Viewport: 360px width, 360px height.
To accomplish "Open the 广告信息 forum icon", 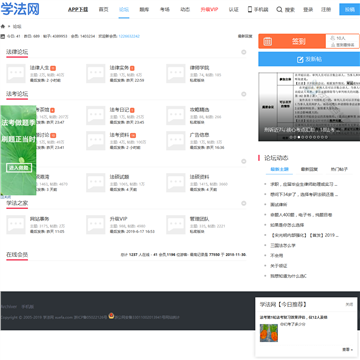I will pyautogui.click(x=176, y=141).
